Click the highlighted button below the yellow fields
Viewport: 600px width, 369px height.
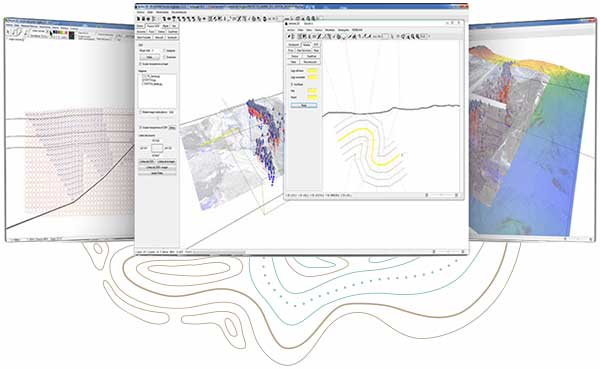[304, 106]
